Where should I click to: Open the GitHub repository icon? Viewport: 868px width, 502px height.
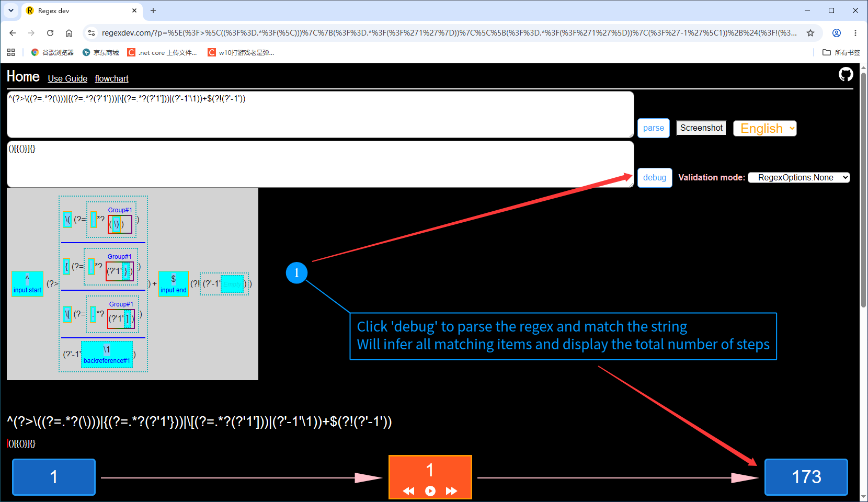tap(846, 75)
